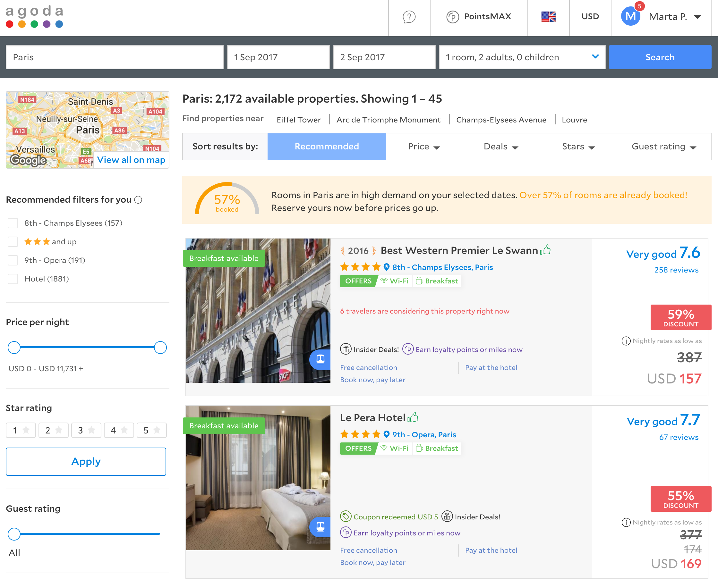Check the 9th - Opera filter
The image size is (718, 588).
(x=13, y=260)
